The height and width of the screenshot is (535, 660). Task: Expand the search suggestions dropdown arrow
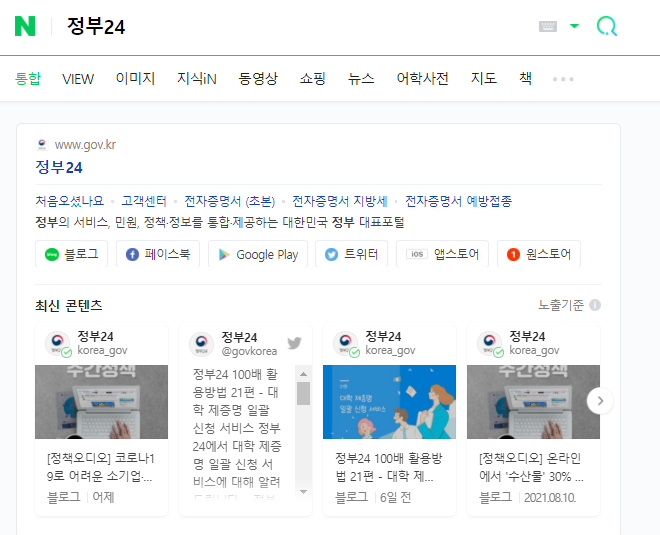574,26
